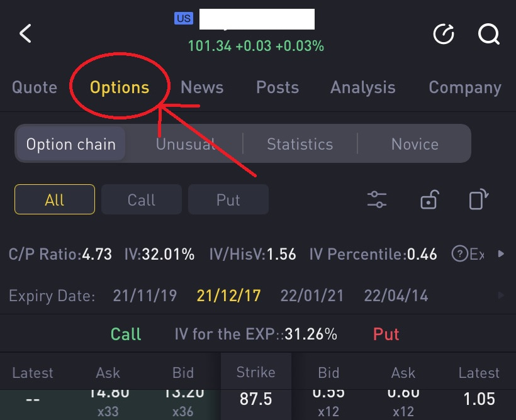Toggle the unlock padlock icon
The height and width of the screenshot is (420, 516).
tap(429, 200)
